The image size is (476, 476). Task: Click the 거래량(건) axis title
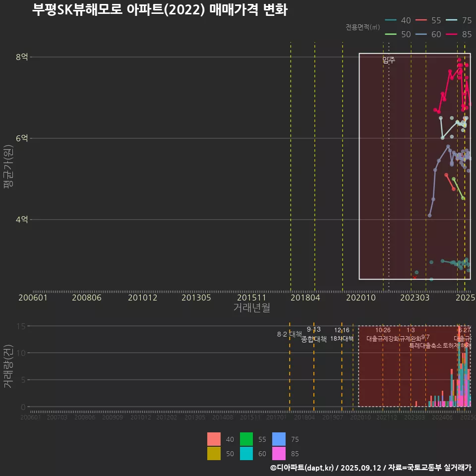pos(8,366)
